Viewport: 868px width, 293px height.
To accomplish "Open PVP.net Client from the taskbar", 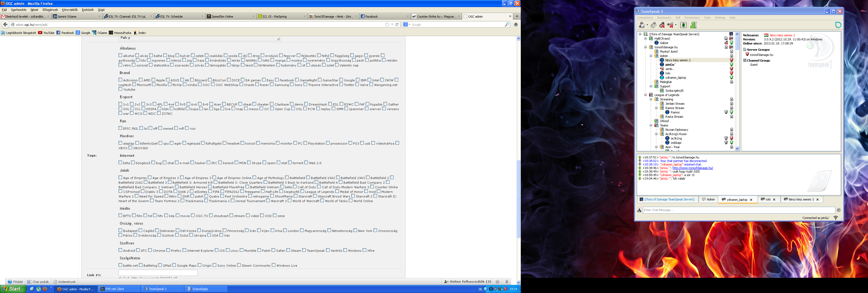I will [119, 289].
